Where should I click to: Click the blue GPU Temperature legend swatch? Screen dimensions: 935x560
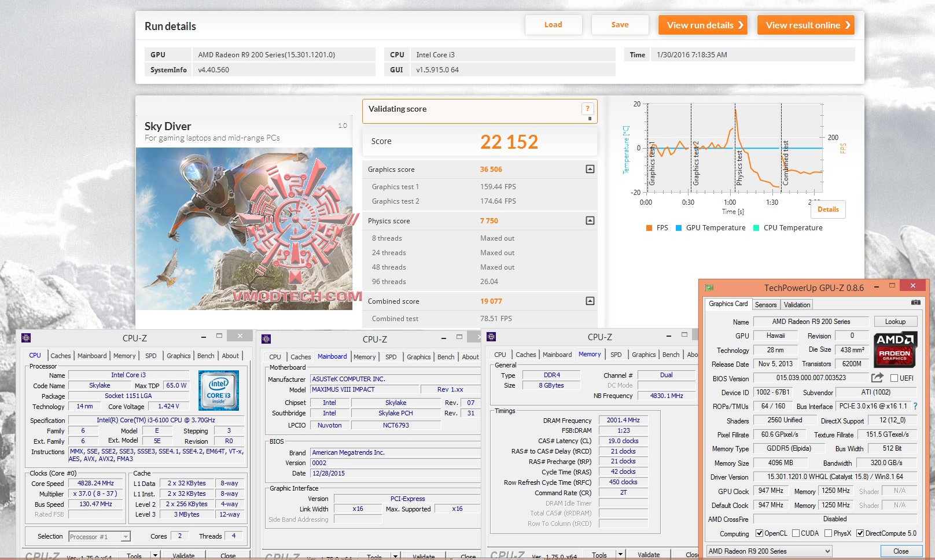point(679,228)
